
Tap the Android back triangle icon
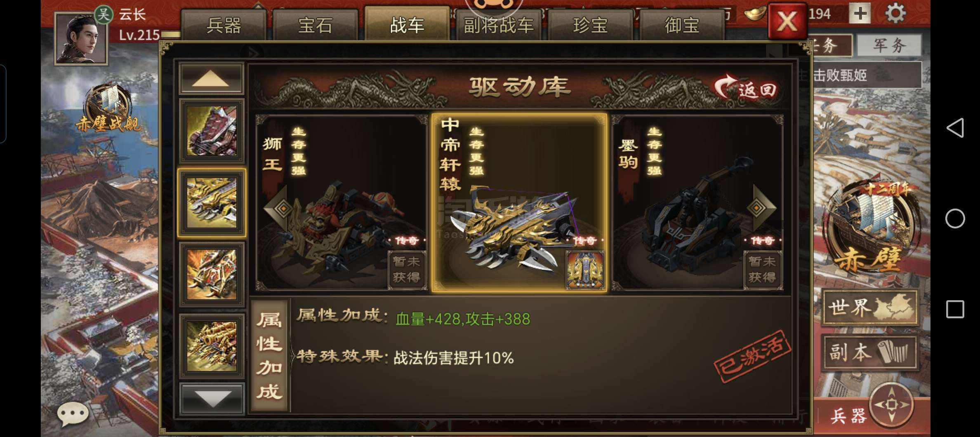point(955,127)
